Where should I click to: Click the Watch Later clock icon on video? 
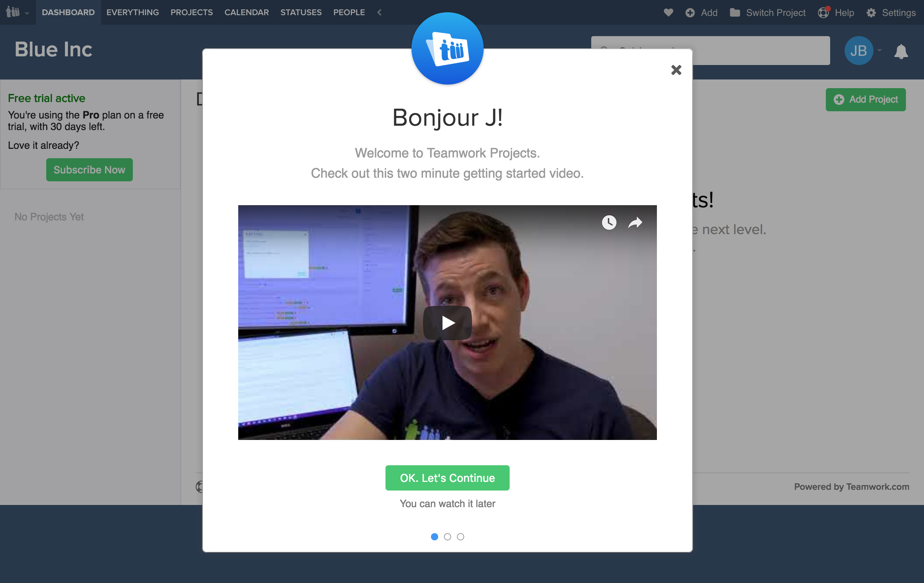(x=609, y=223)
